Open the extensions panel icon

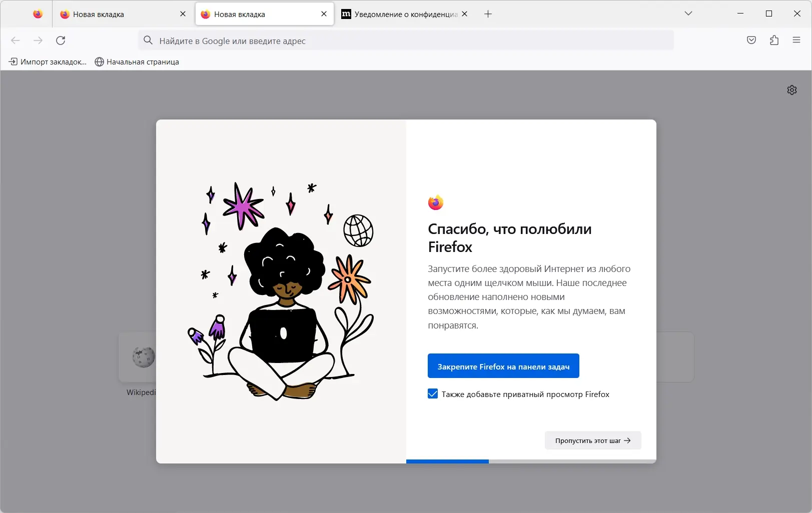click(774, 40)
